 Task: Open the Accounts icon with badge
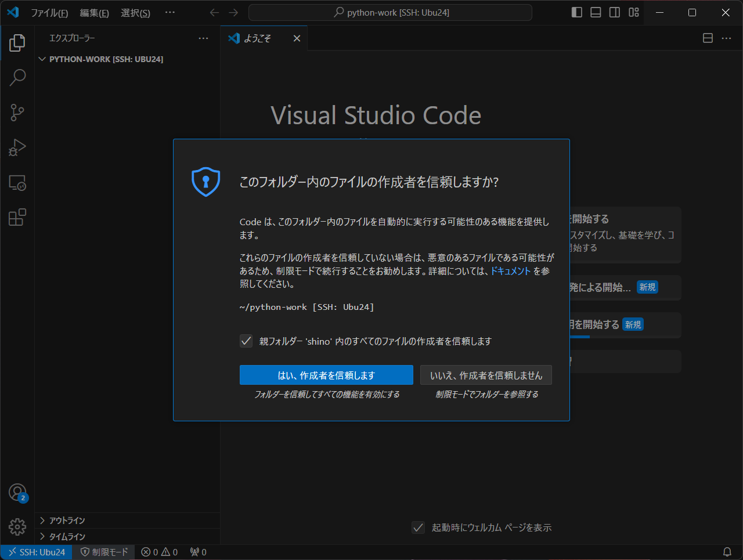point(17,493)
